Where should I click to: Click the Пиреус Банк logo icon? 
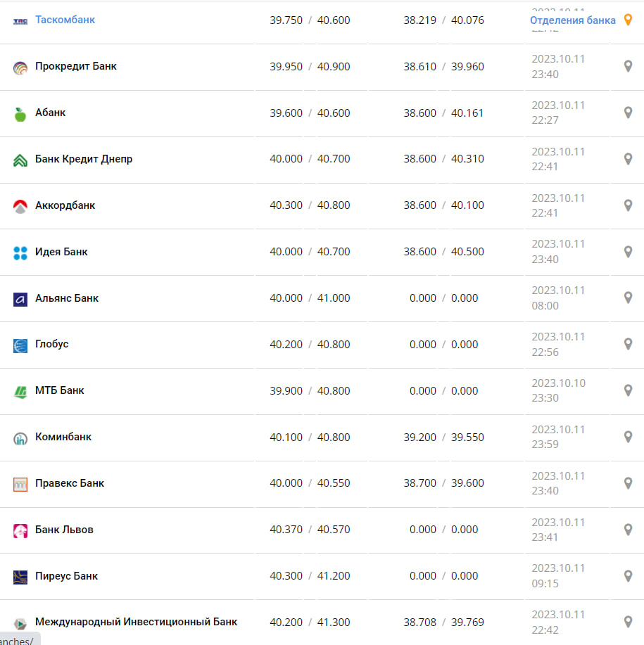(x=20, y=577)
